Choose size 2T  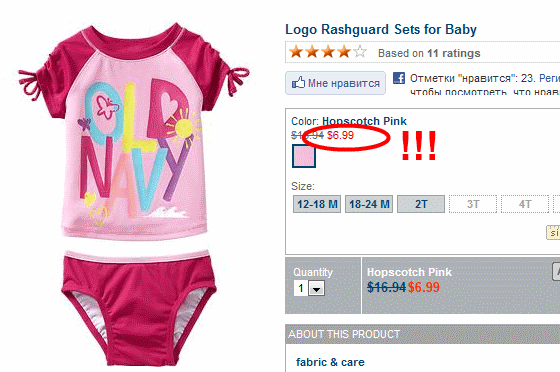pos(421,204)
